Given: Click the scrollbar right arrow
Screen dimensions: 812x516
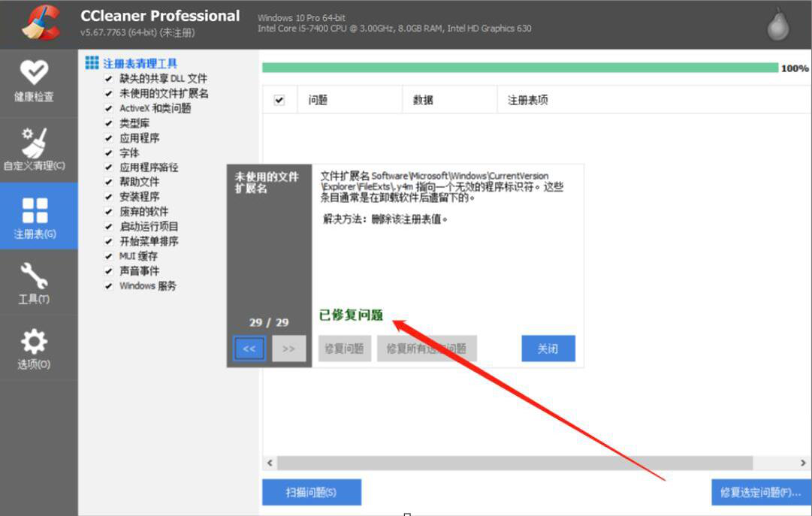Looking at the screenshot, I should (803, 463).
